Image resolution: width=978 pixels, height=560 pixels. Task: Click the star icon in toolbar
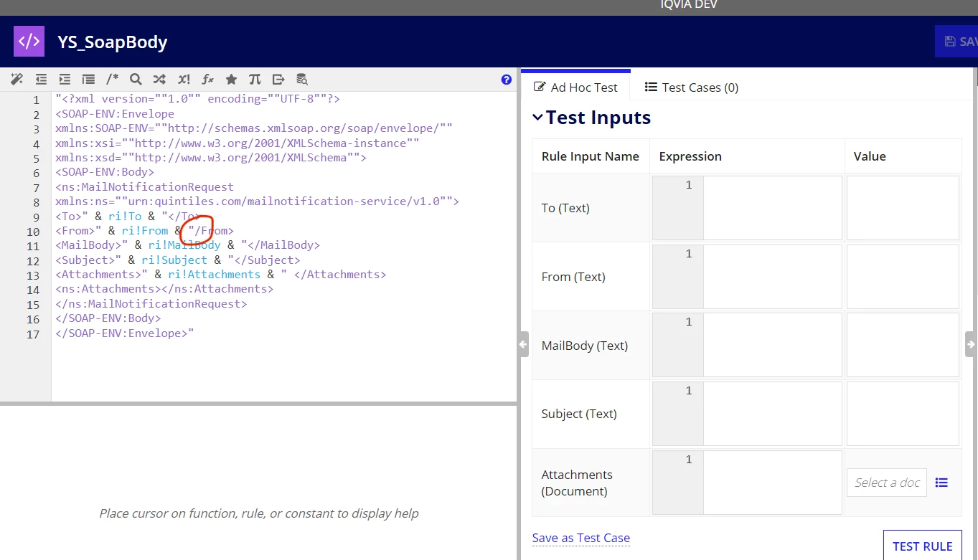pos(231,80)
